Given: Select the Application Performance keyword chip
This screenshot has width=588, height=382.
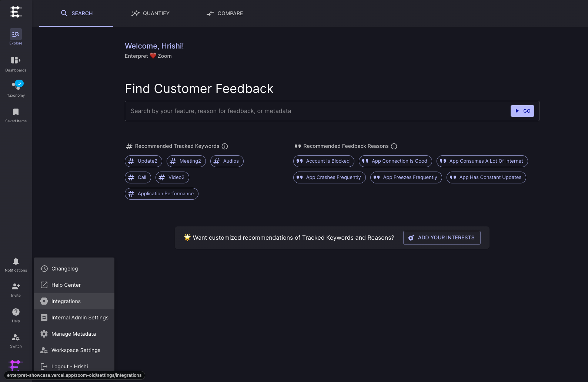Looking at the screenshot, I should coord(161,194).
